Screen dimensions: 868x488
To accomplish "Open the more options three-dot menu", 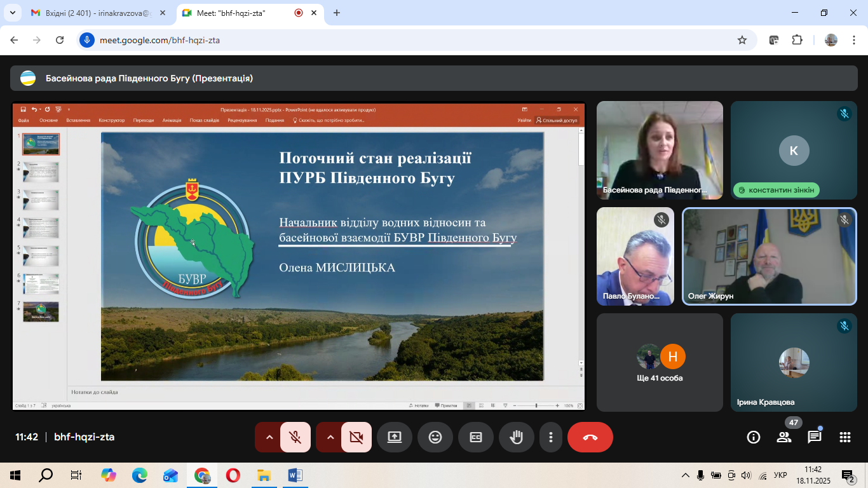I will (x=551, y=437).
